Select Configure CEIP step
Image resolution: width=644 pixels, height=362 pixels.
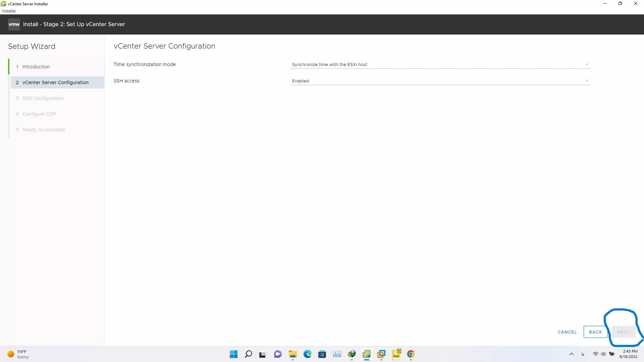tap(57, 114)
